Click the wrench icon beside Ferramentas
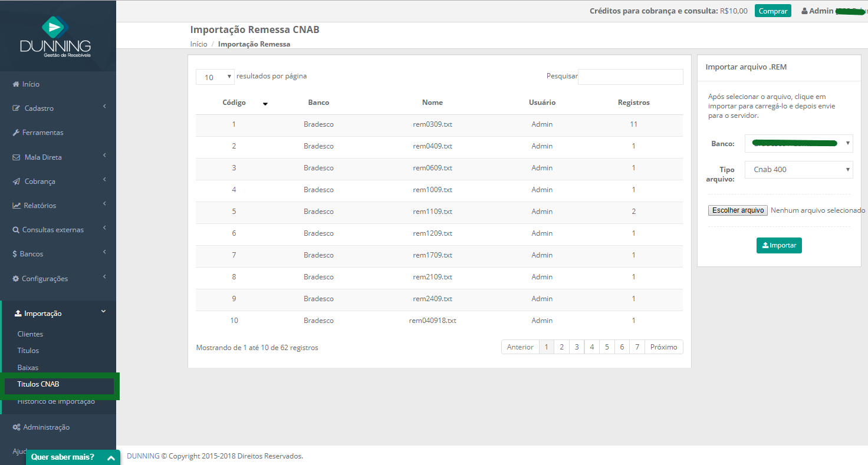Screen dimensions: 868x465 pyautogui.click(x=16, y=133)
